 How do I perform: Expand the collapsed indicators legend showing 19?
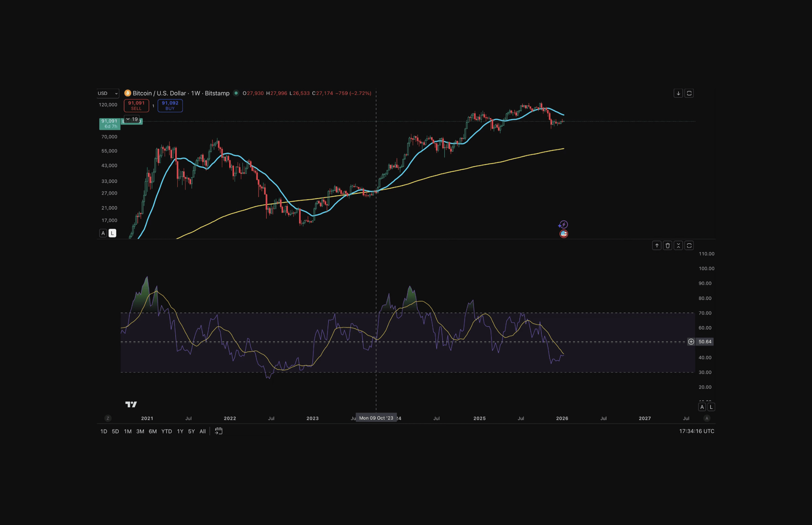click(132, 119)
